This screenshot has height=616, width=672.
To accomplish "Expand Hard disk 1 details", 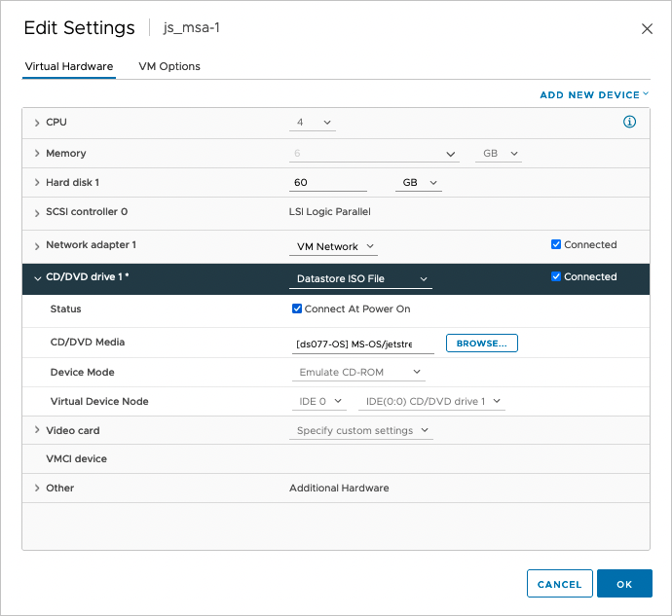I will click(37, 183).
